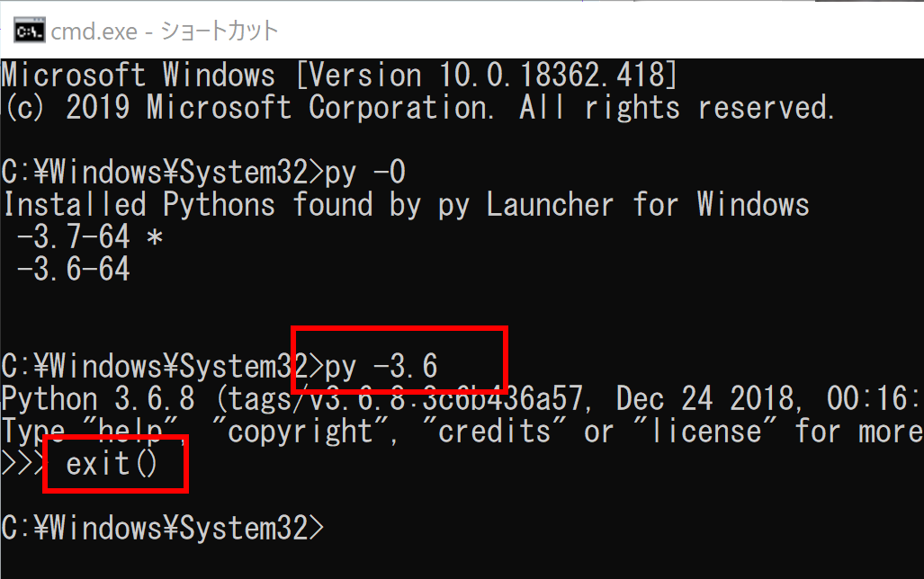
Task: Click the highlighted 'py -3.6' command
Action: (x=381, y=366)
